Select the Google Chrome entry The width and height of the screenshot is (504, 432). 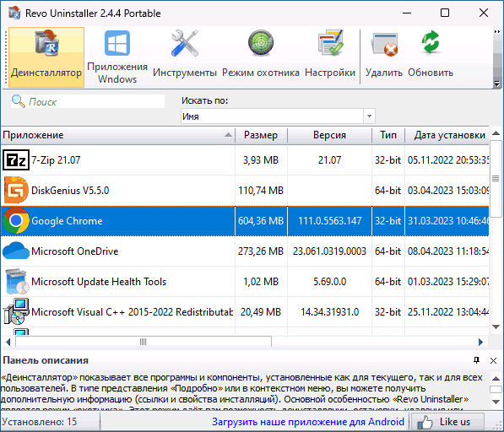tap(245, 221)
